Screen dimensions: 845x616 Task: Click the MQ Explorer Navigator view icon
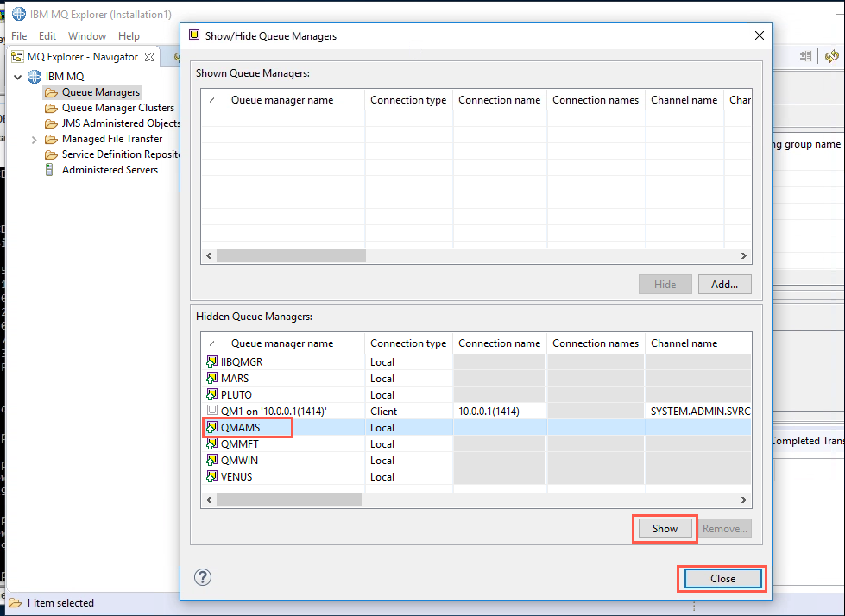tap(18, 57)
